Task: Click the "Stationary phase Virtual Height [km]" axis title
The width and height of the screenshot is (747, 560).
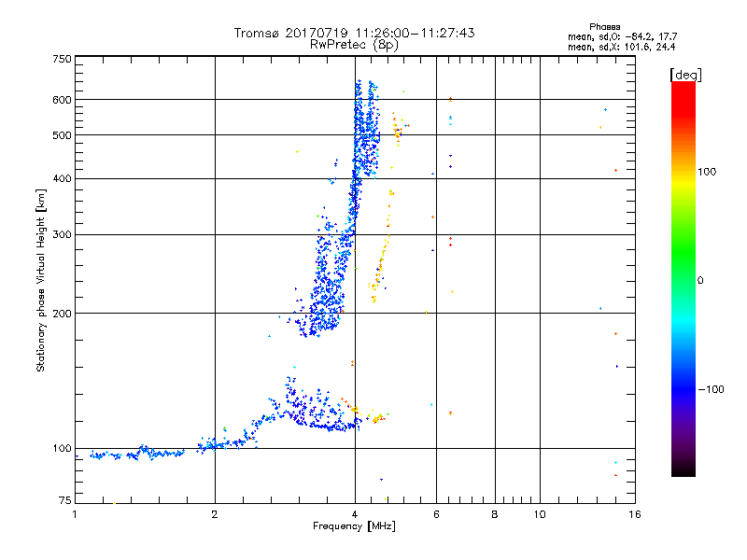Action: click(41, 281)
